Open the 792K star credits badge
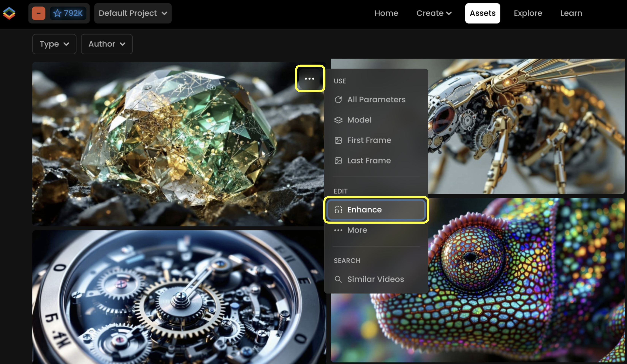The width and height of the screenshot is (627, 364). (68, 13)
